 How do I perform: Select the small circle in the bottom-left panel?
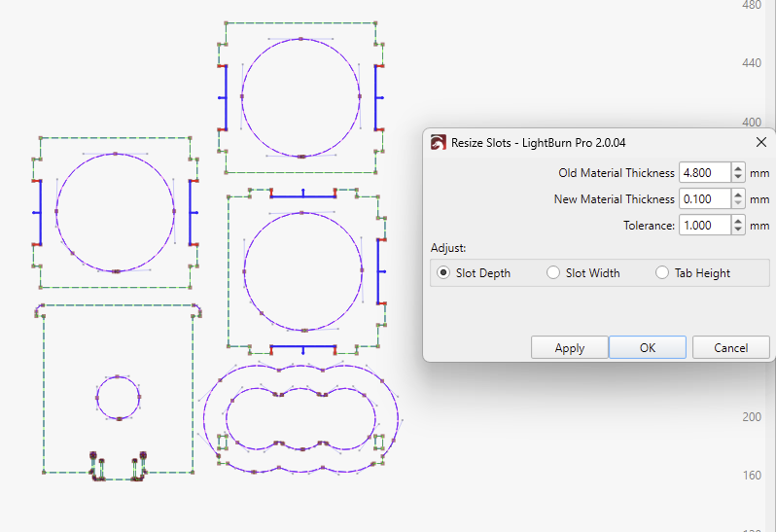(x=97, y=397)
